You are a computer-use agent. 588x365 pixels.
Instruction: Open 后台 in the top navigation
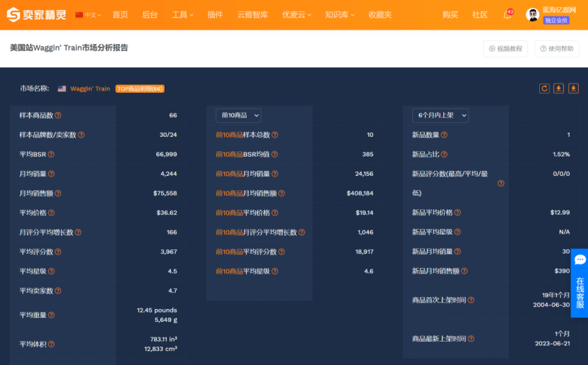150,15
